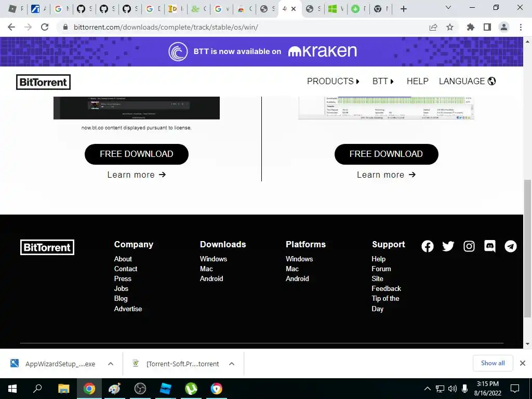Click the right FREE DOWNLOAD button
Screen dimensions: 532x399
click(x=386, y=154)
